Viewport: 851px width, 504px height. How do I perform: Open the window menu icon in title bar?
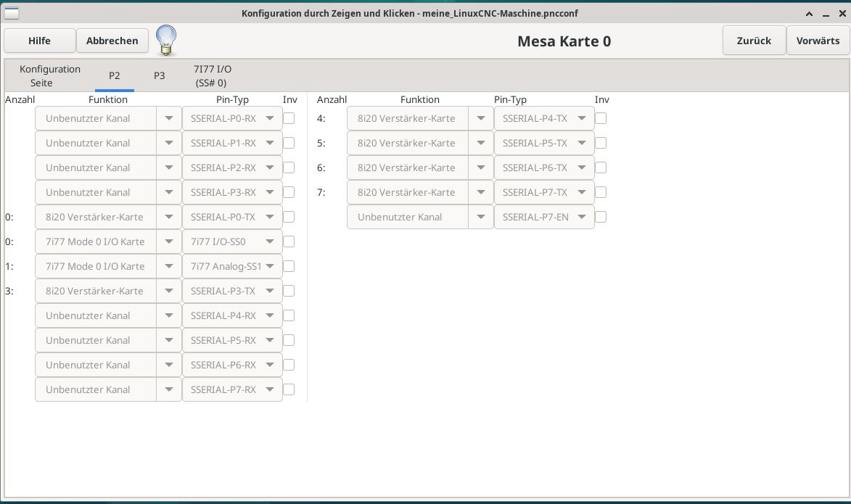12,13
